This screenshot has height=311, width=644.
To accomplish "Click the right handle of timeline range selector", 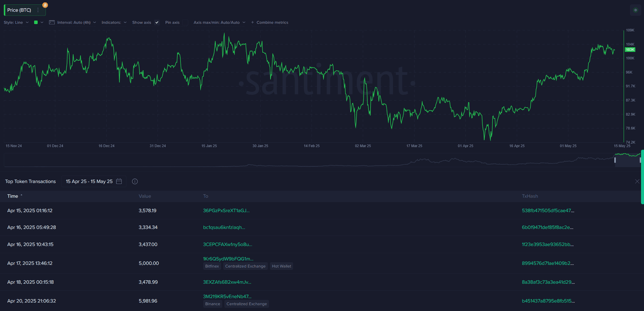I will [640, 160].
